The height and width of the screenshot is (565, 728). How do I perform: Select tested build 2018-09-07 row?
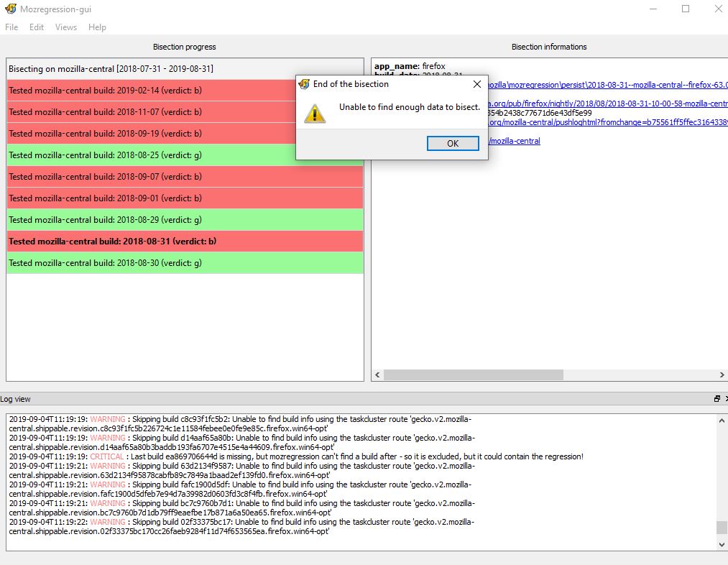[x=185, y=176]
